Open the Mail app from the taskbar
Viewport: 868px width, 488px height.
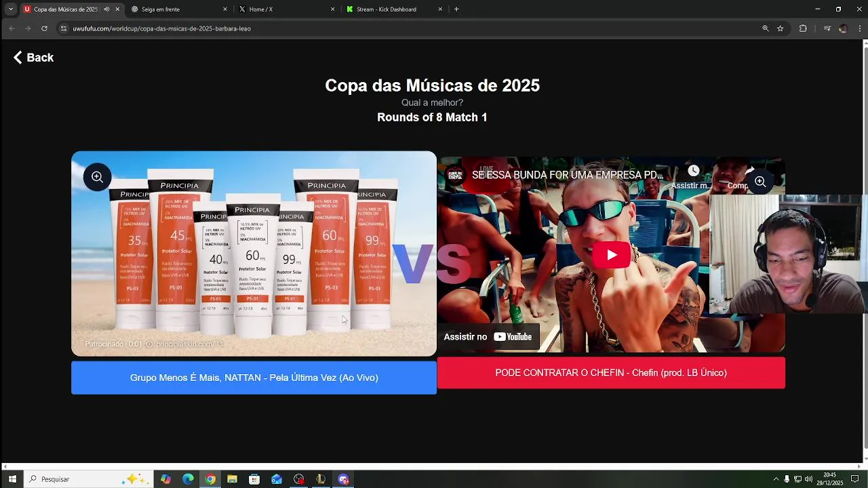coord(277,479)
